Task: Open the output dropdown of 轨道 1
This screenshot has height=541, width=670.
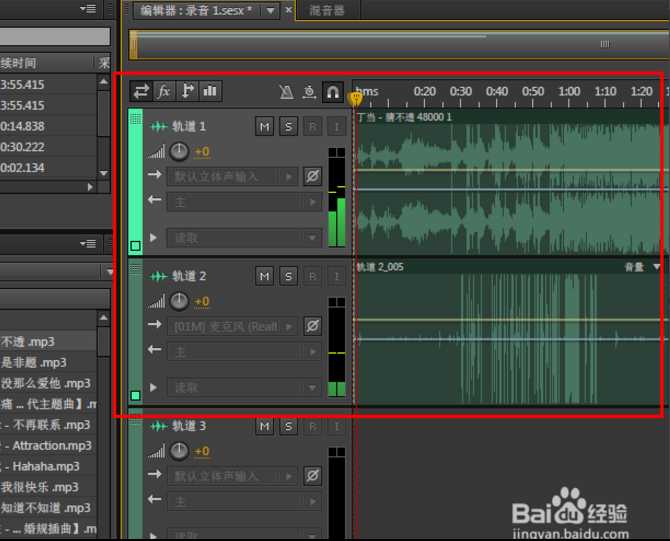Action: pos(244,202)
